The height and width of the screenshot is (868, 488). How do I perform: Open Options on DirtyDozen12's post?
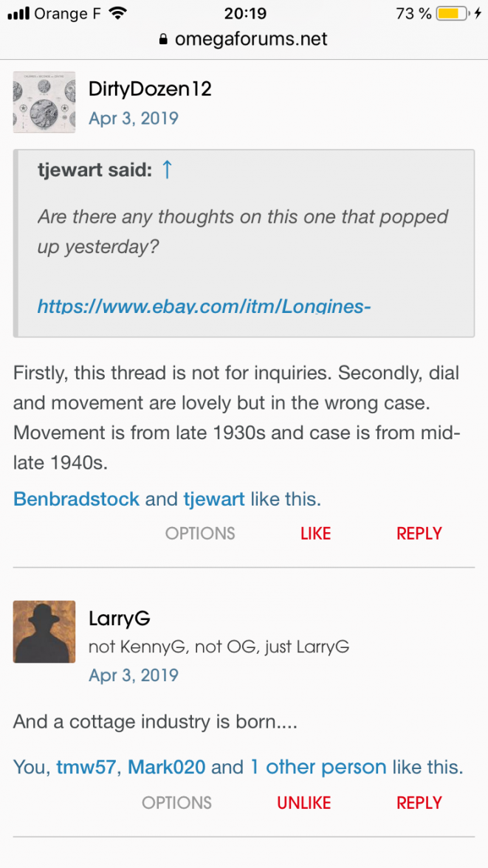tap(200, 534)
